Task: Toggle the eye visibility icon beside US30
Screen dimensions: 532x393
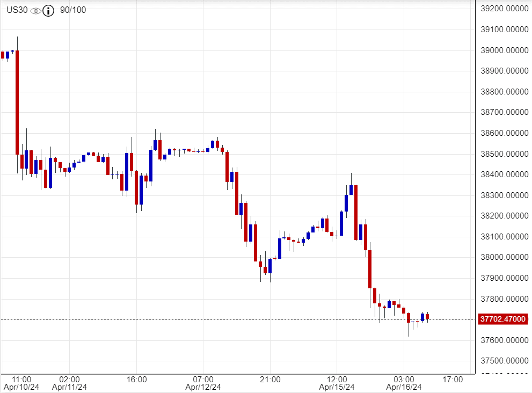Action: 35,11
